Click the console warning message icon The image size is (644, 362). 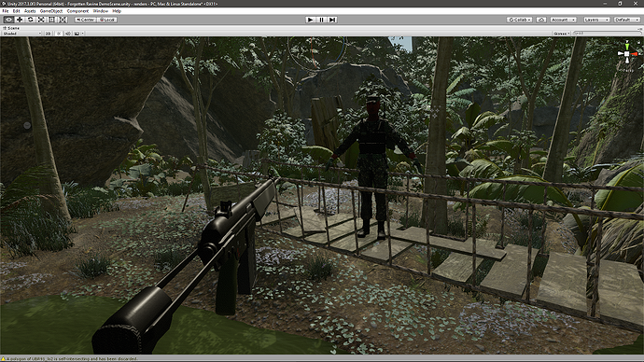(x=4, y=358)
